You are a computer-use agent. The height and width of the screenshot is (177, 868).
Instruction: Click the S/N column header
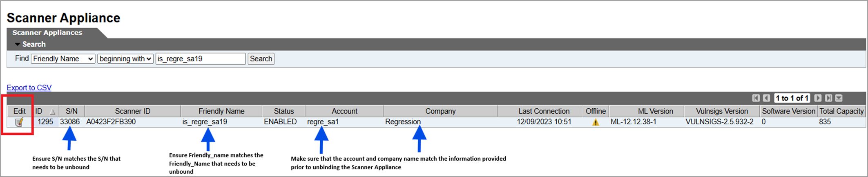[x=71, y=111]
